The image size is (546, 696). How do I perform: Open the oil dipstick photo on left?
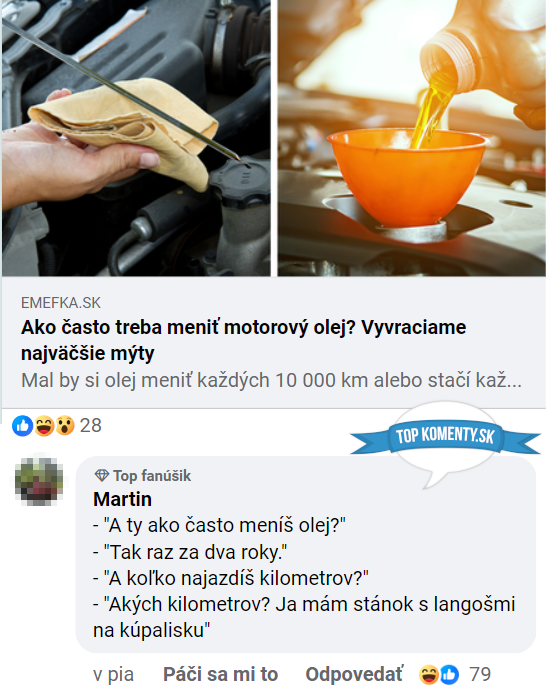[x=136, y=138]
